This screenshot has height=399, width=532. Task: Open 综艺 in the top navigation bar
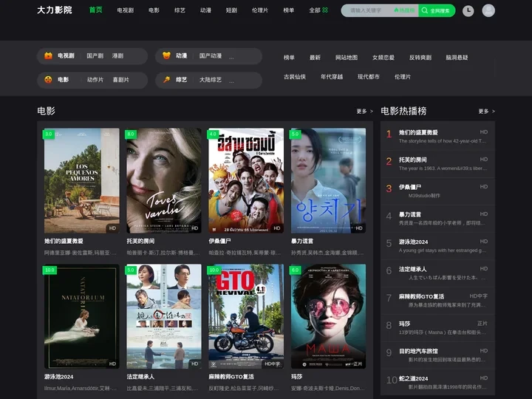point(180,10)
